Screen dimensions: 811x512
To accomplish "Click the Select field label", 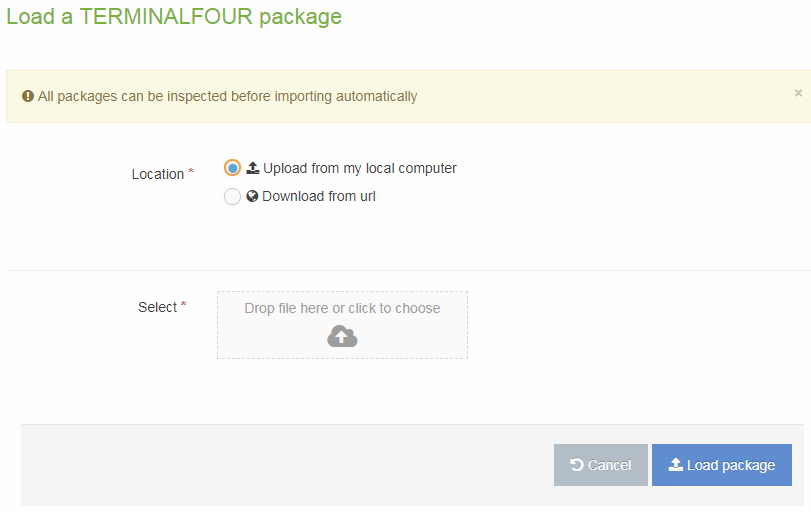I will (x=157, y=307).
